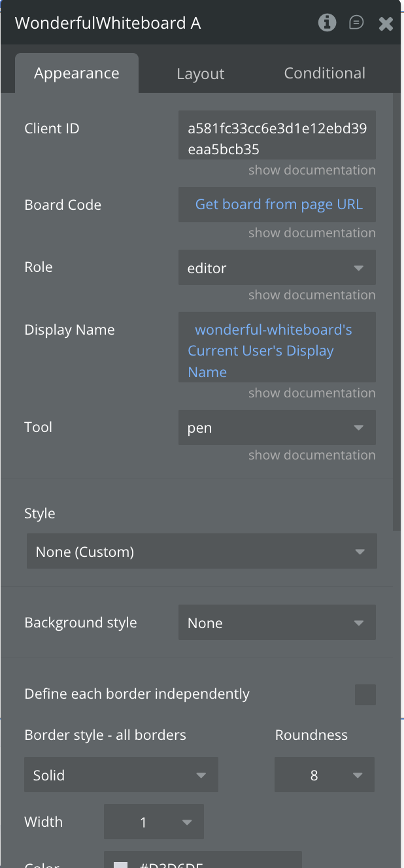Viewport: 404px width, 868px height.
Task: Open the Role dropdown set to editor
Action: tap(277, 268)
